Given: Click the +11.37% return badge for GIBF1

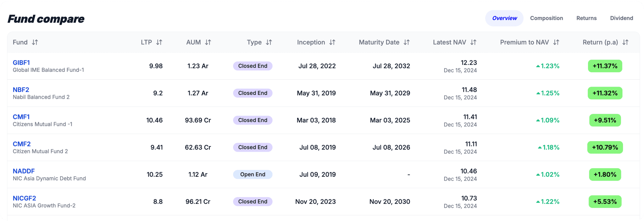Looking at the screenshot, I should tap(605, 66).
